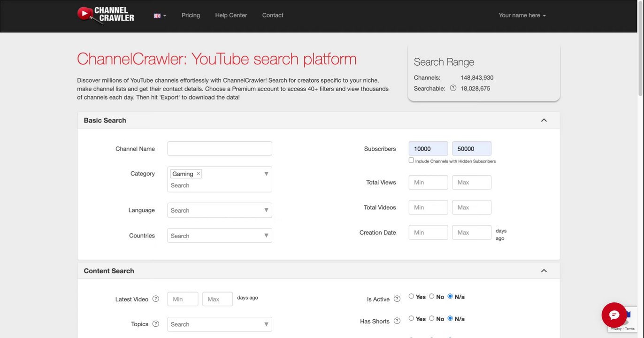
Task: Open the Countries dropdown
Action: pyautogui.click(x=220, y=236)
